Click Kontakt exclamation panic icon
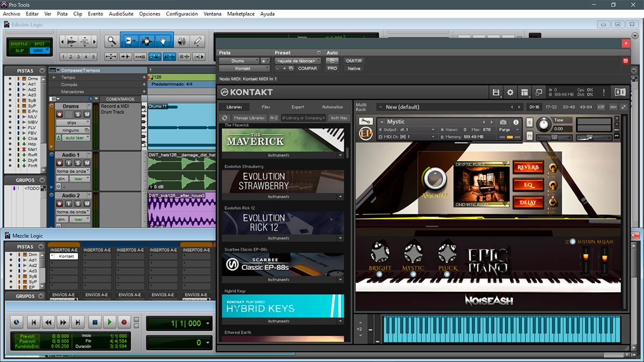 604,92
